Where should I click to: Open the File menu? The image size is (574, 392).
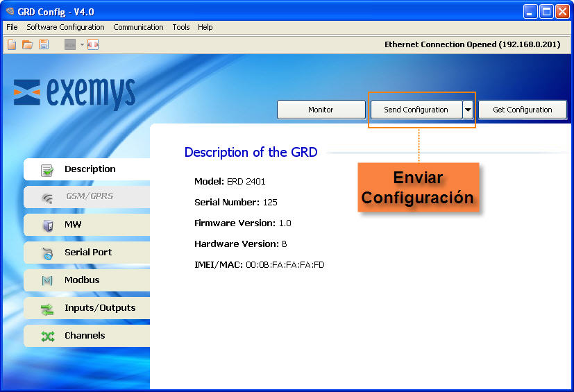(x=12, y=27)
